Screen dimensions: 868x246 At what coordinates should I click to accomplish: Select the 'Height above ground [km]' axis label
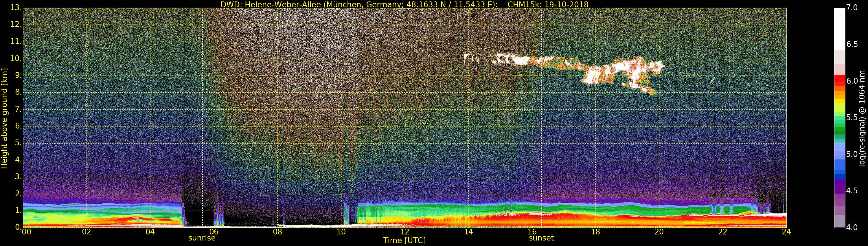[4, 118]
